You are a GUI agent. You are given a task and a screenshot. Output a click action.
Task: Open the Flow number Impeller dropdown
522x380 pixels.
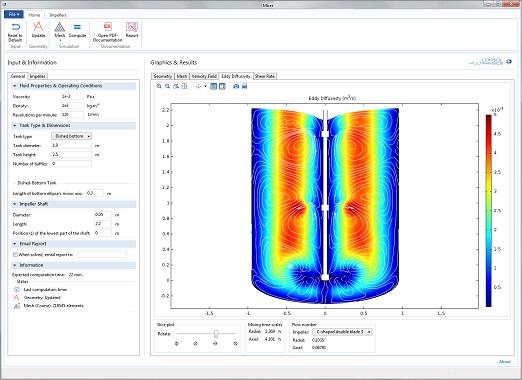point(342,332)
